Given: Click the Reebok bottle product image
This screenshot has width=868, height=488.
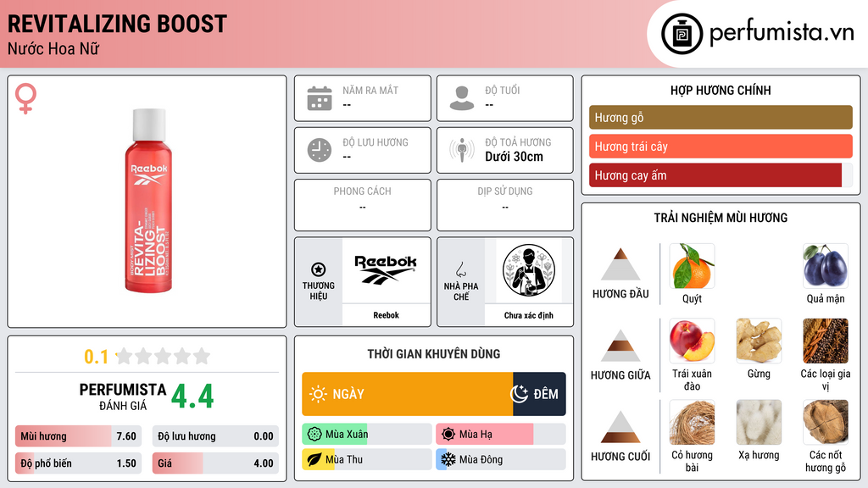Looking at the screenshot, I should [147, 201].
